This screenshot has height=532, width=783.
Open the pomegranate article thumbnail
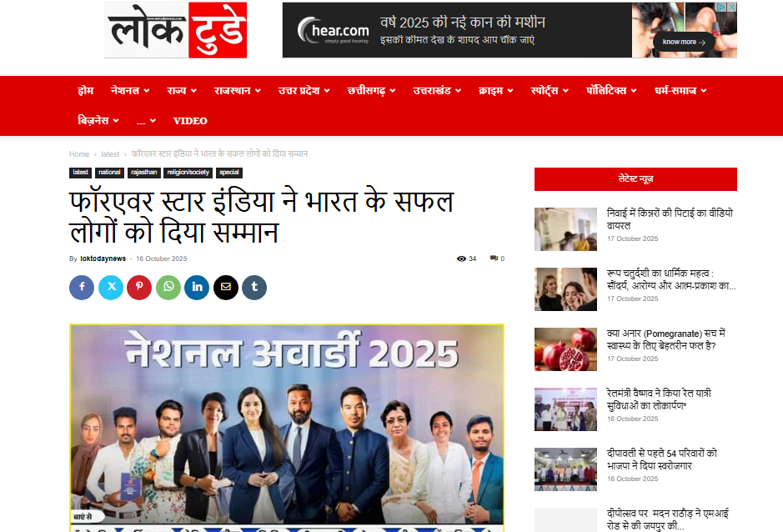565,349
